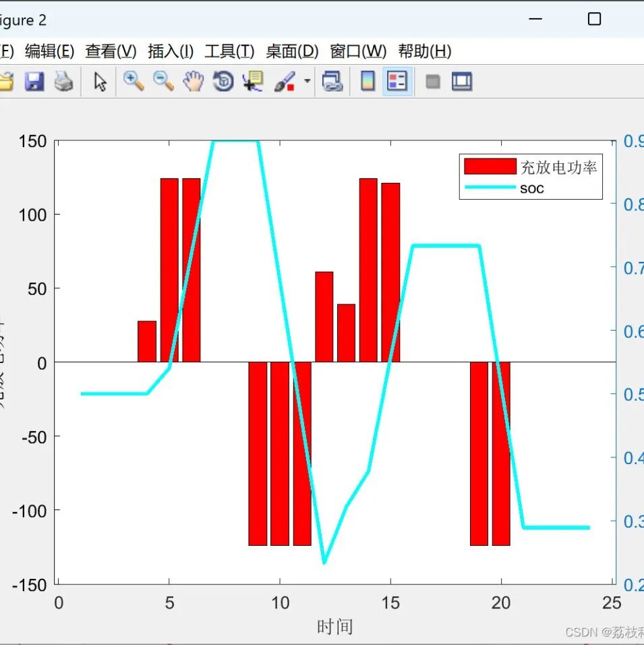Enable the Data Cursor tool

click(253, 81)
